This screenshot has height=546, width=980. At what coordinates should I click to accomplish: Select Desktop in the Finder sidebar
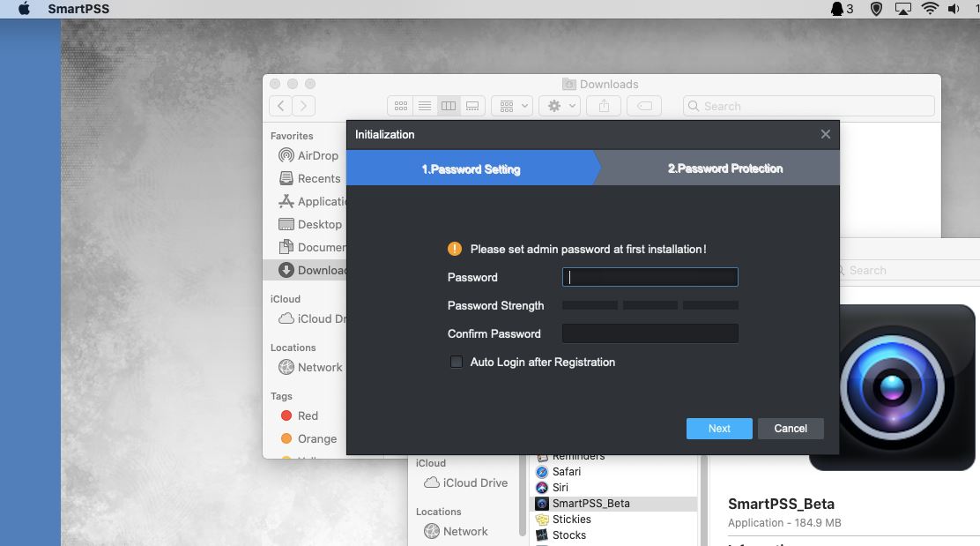click(x=310, y=224)
